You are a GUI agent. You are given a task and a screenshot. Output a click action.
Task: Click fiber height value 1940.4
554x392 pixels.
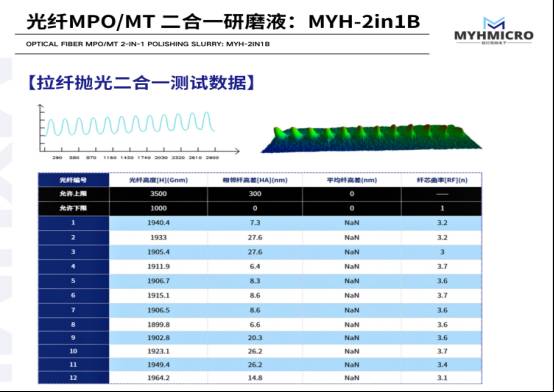tap(158, 223)
